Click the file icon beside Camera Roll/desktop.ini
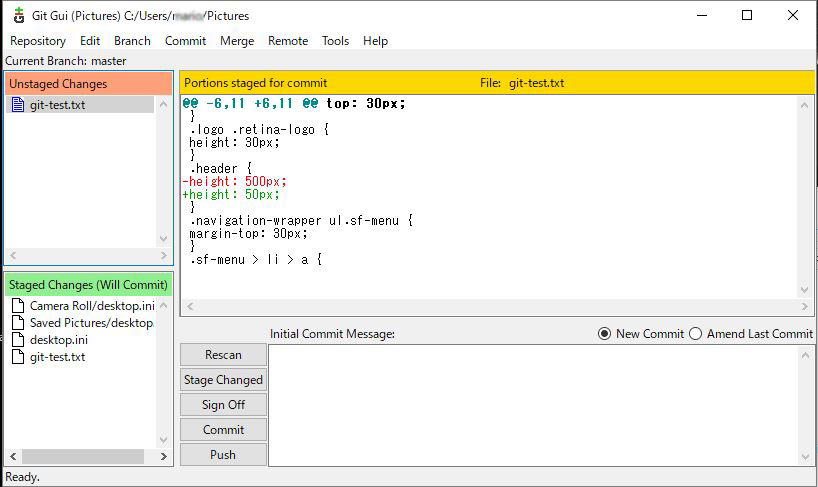 [18, 306]
